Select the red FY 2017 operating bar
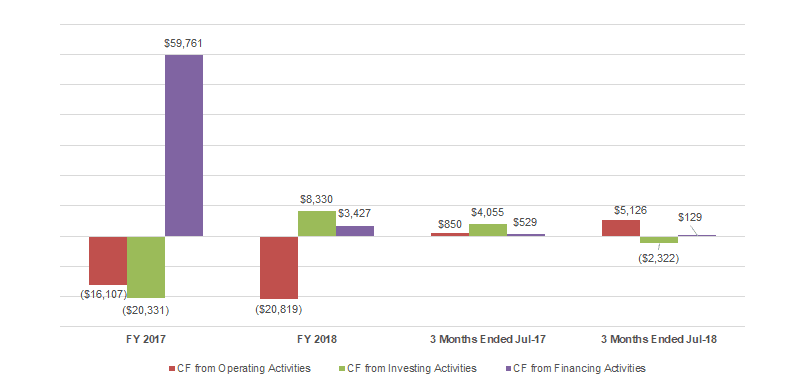Screen dimensions: 786x391 pos(108,261)
